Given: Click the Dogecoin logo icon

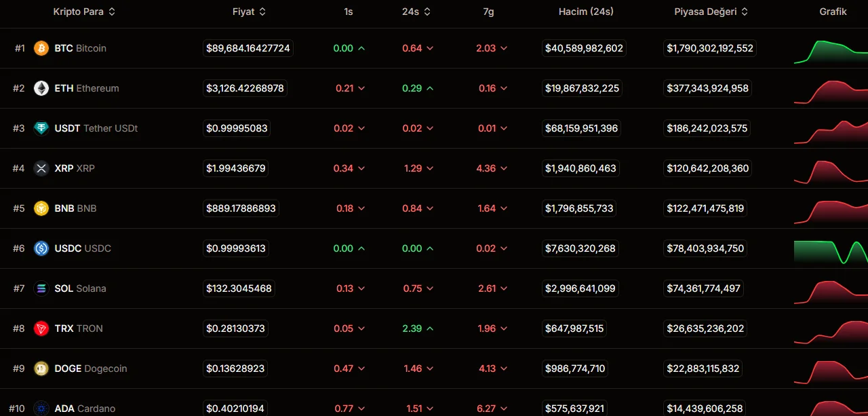Looking at the screenshot, I should pos(41,368).
